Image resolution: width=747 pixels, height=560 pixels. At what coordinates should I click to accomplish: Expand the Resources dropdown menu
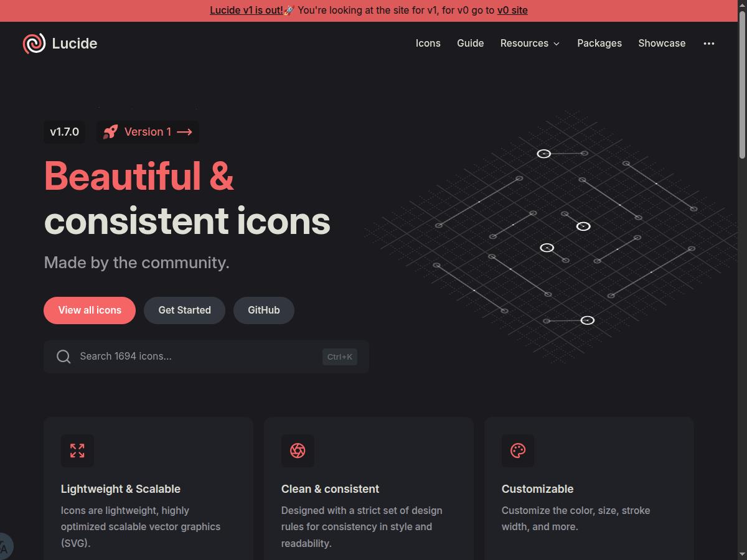point(524,44)
